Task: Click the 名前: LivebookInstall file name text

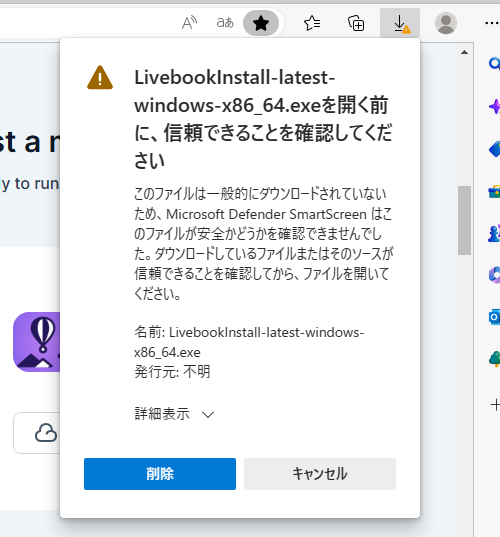Action: pos(249,342)
